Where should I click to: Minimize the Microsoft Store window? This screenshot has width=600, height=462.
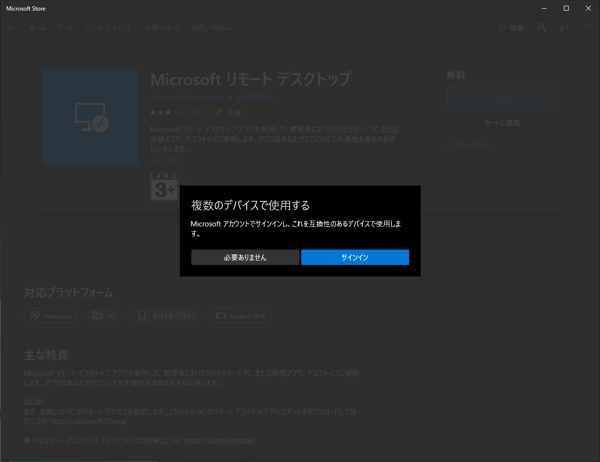click(544, 8)
